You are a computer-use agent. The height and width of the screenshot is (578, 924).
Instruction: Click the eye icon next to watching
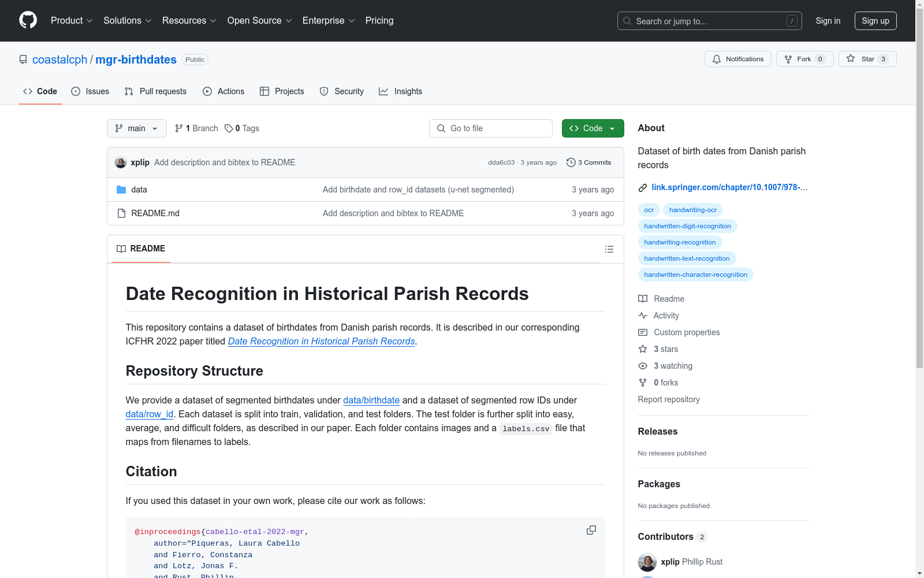click(643, 366)
